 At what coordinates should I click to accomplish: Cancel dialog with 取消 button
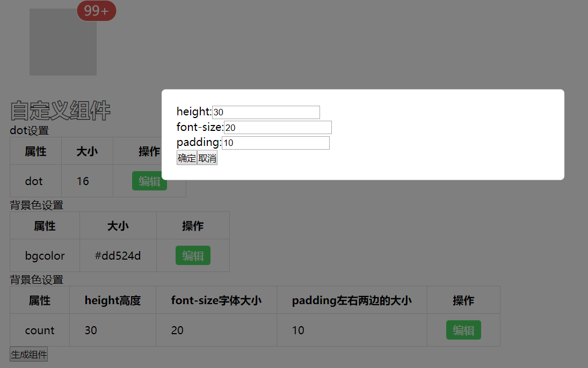pyautogui.click(x=207, y=158)
